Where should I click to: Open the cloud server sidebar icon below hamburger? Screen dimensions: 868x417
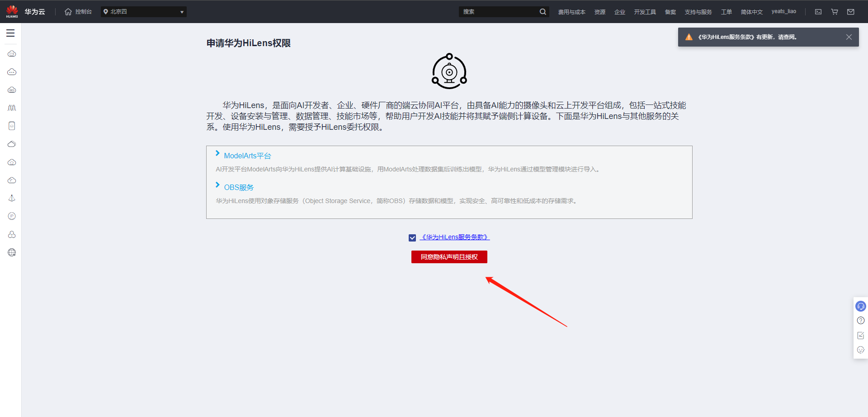(12, 54)
